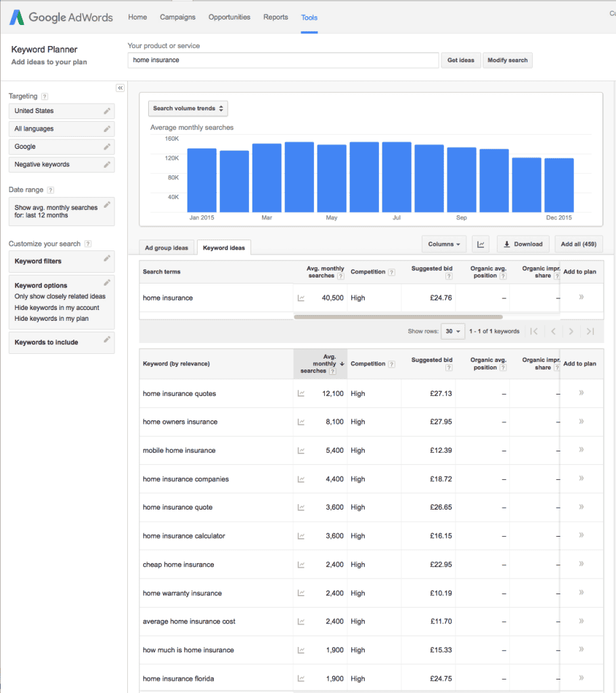Go to next page of keywords
The height and width of the screenshot is (693, 616).
tap(571, 332)
